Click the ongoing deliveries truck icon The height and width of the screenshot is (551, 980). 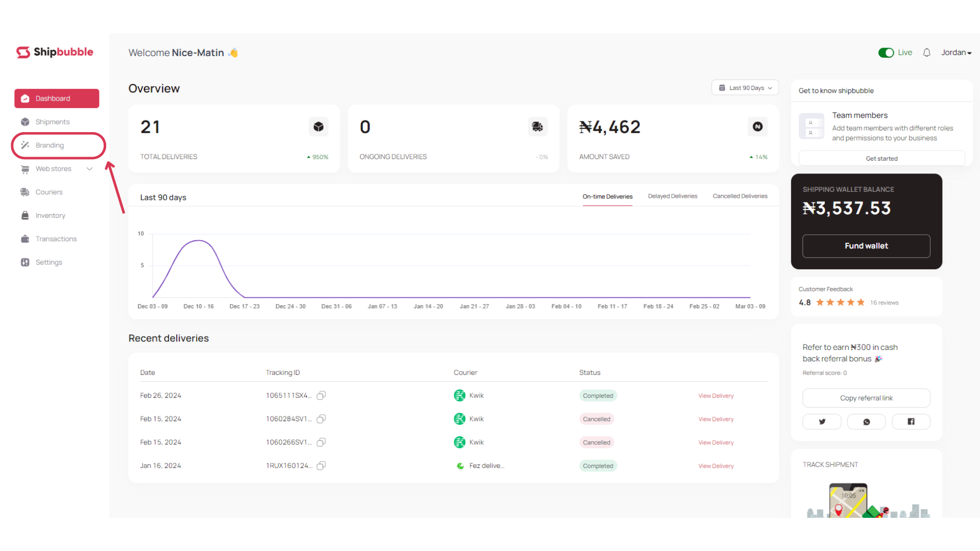click(x=537, y=127)
